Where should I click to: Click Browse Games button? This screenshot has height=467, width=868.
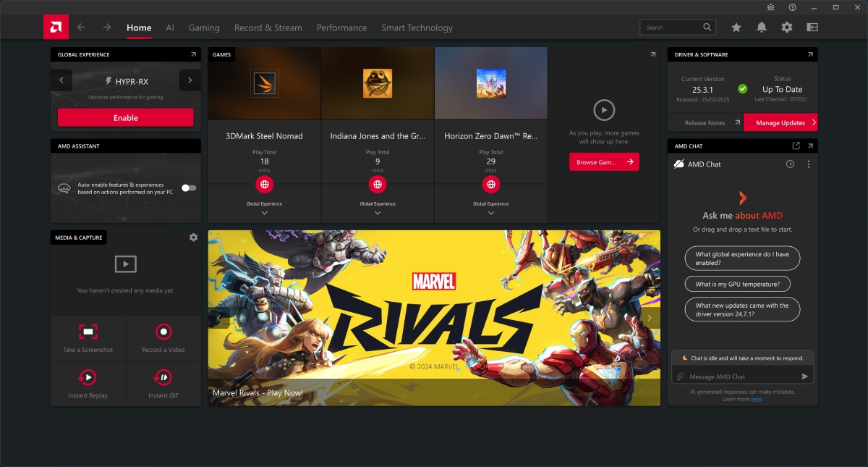(x=604, y=162)
